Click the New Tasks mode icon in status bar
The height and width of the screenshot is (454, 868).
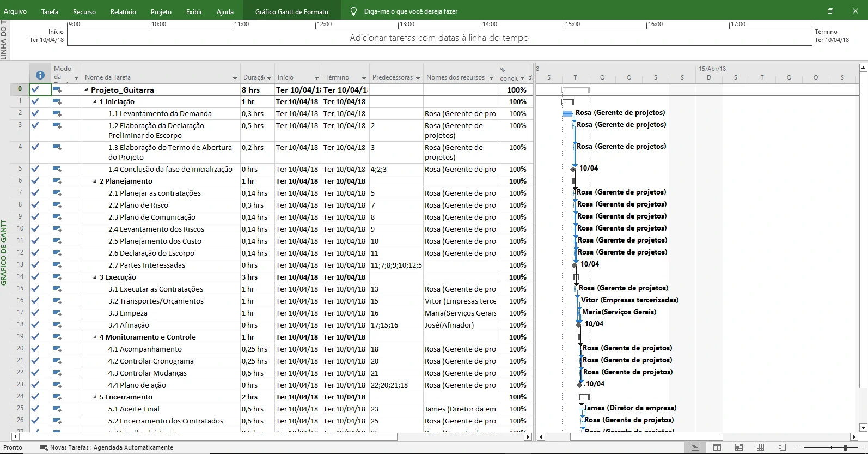pos(44,448)
